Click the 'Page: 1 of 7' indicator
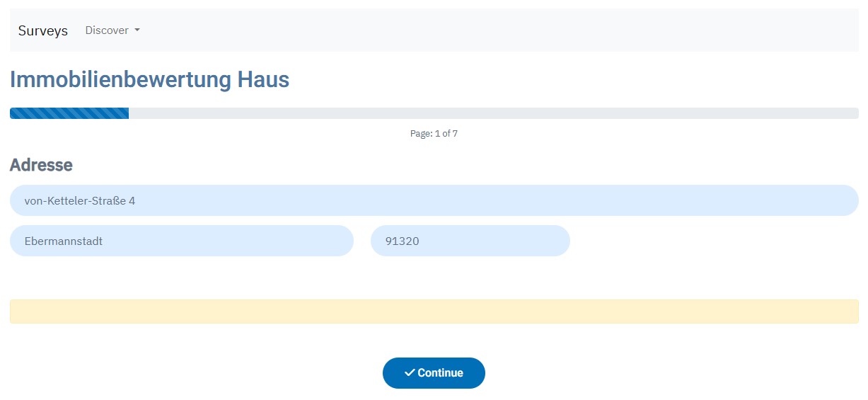Screen dimensions: 868x400 click(434, 133)
